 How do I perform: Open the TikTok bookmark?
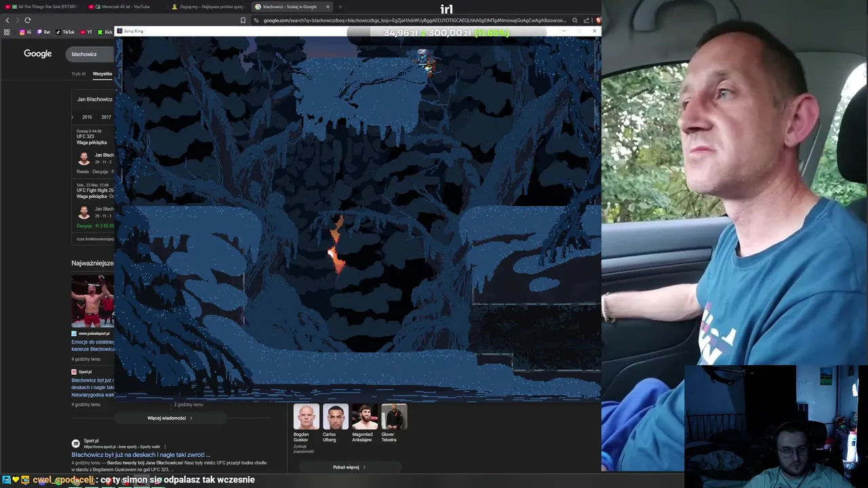(x=65, y=32)
